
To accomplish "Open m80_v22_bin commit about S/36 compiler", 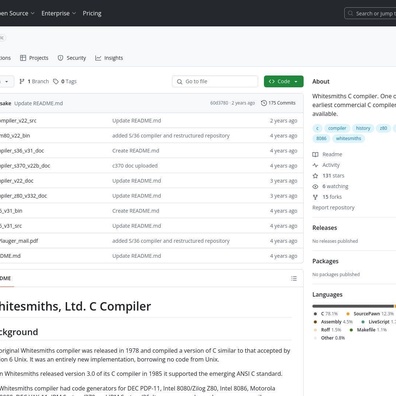I will coord(171,136).
